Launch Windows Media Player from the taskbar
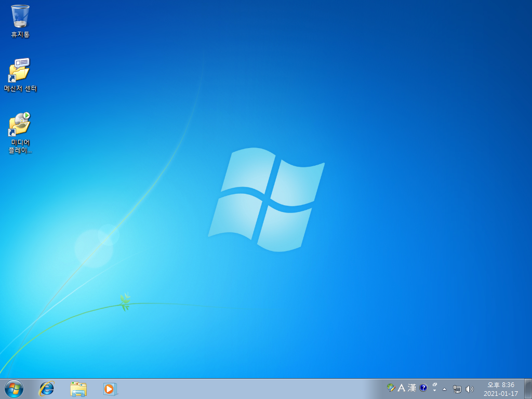532x399 pixels. [110, 389]
